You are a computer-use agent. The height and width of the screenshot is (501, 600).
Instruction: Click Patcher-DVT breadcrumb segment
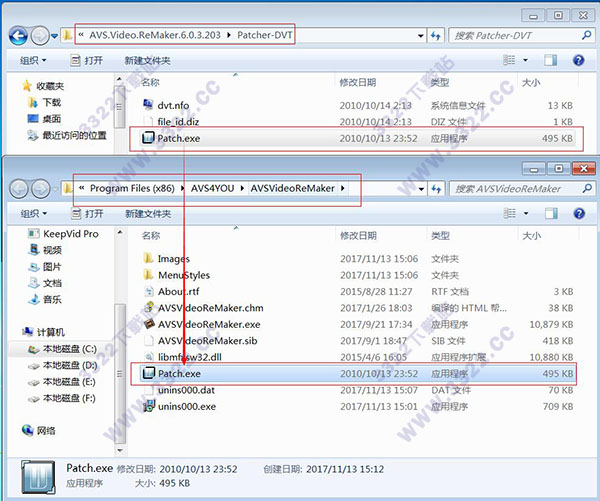click(265, 35)
